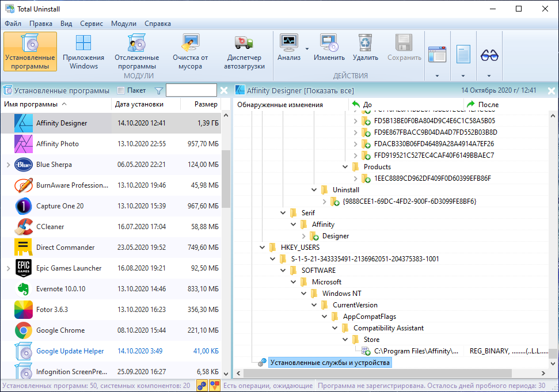Image resolution: width=559 pixels, height=392 pixels.
Task: Open Диспетчер автозагрузки startup manager
Action: click(244, 52)
